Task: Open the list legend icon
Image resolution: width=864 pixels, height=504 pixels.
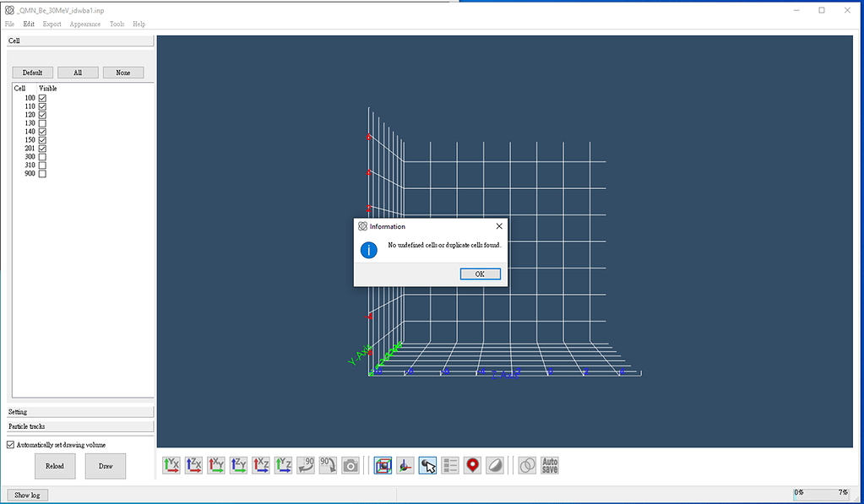Action: (x=450, y=465)
